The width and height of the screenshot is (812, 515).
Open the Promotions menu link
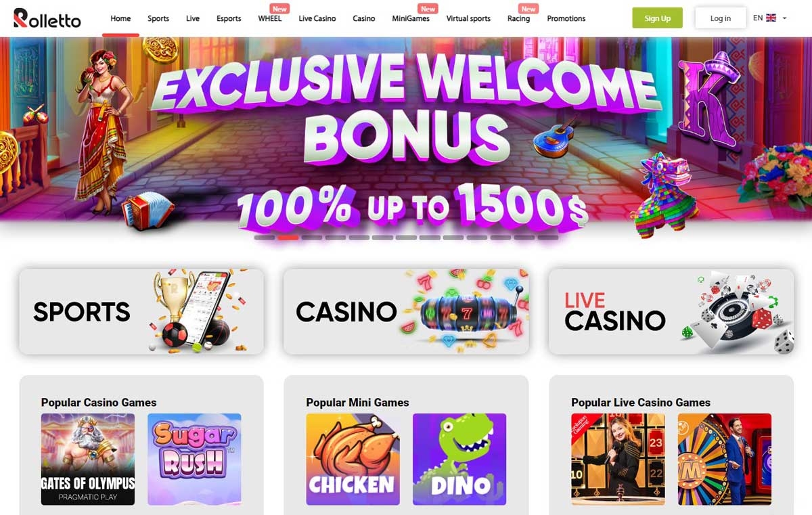[x=566, y=18]
